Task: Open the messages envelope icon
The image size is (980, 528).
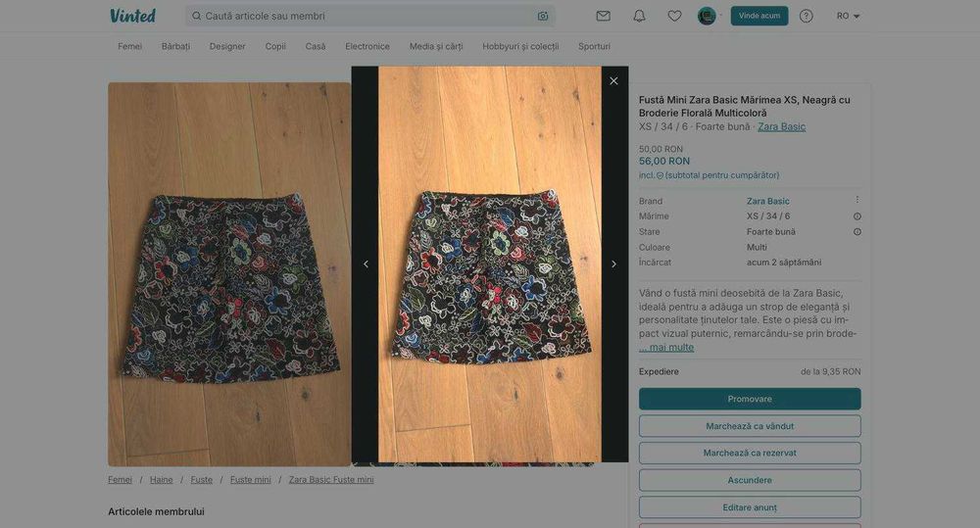Action: pos(603,17)
